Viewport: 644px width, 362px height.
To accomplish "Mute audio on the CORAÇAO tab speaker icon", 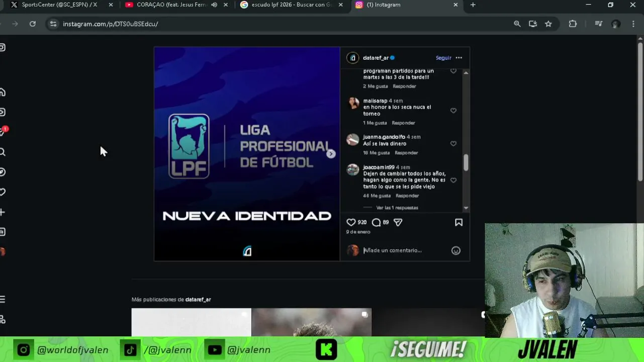I will (x=214, y=5).
